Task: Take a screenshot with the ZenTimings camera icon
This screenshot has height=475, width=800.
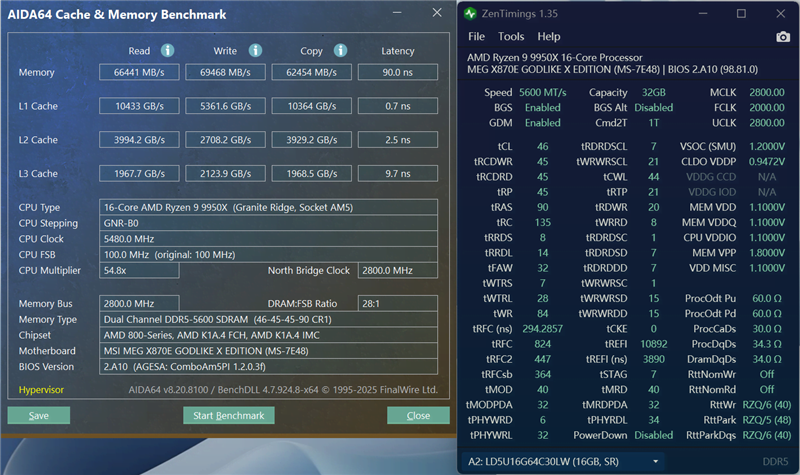Action: pyautogui.click(x=782, y=37)
